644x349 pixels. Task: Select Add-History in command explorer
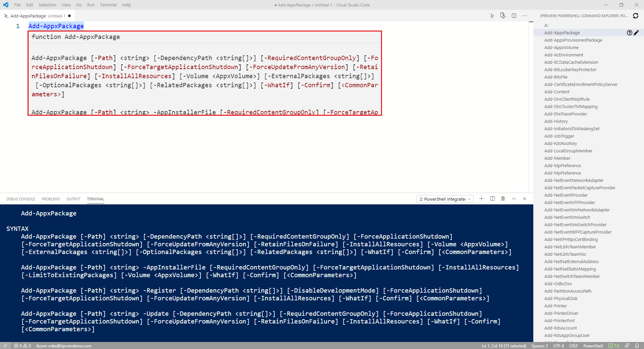coord(556,121)
